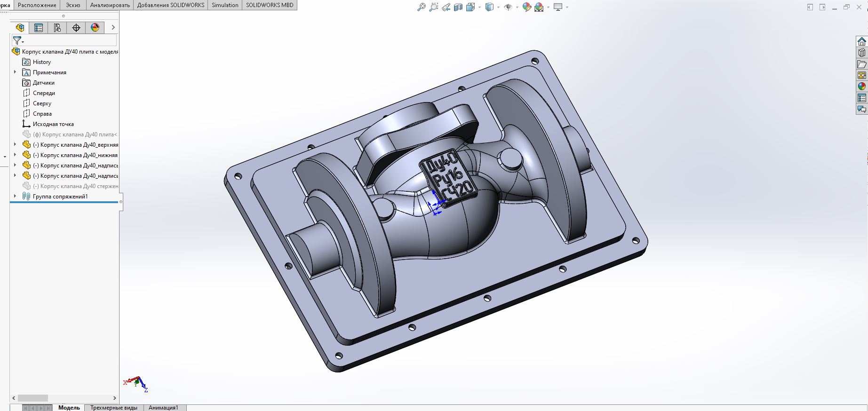Screen dimensions: 868x411
Task: Open the Design Library task pane icon
Action: [861, 53]
